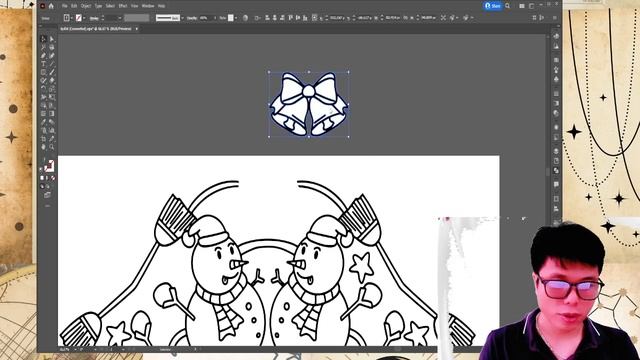Image resolution: width=640 pixels, height=360 pixels.
Task: Open the search magnifier icon beside Share
Action: pos(507,6)
